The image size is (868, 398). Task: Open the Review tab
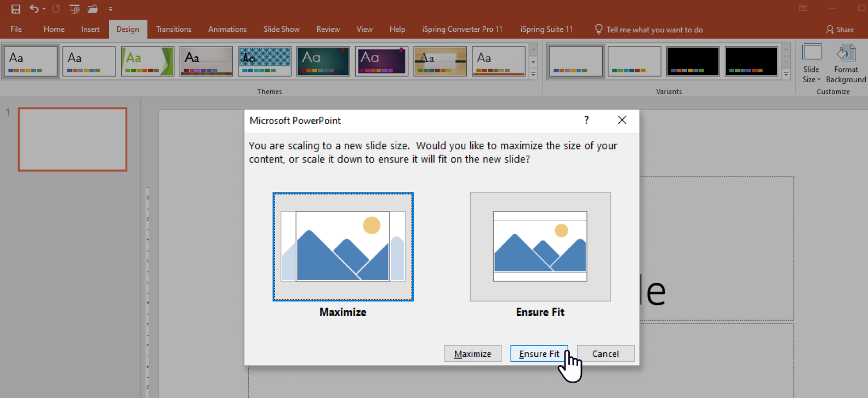(328, 29)
